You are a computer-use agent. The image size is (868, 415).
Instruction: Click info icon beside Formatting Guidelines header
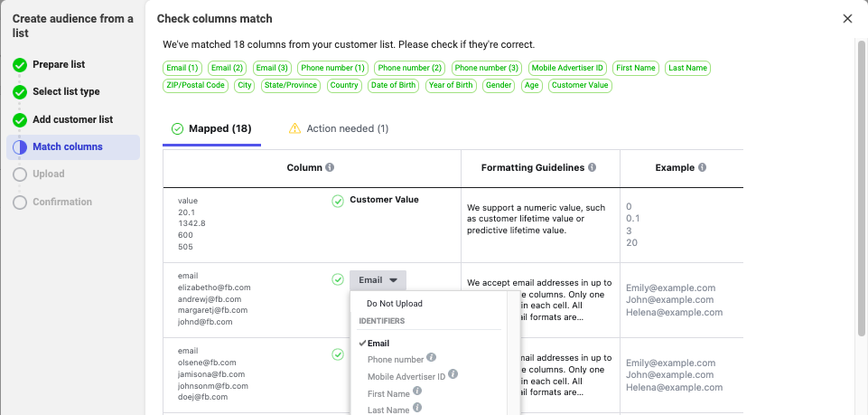point(593,168)
